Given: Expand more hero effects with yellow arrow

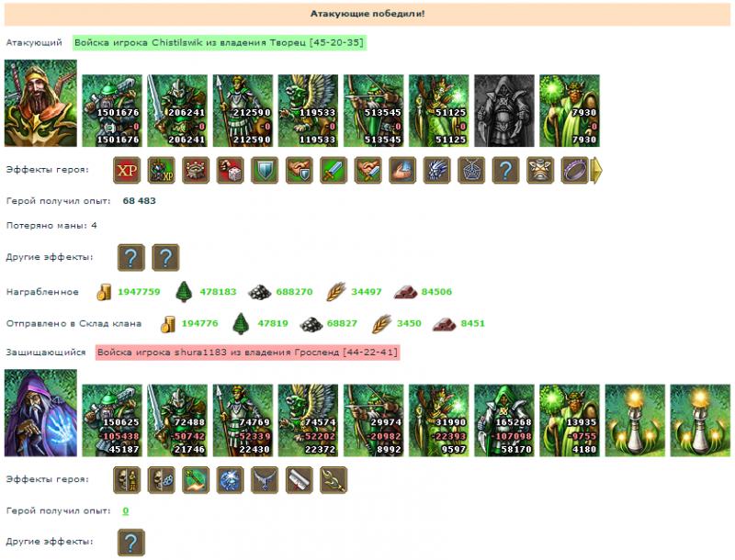Looking at the screenshot, I should (x=596, y=171).
